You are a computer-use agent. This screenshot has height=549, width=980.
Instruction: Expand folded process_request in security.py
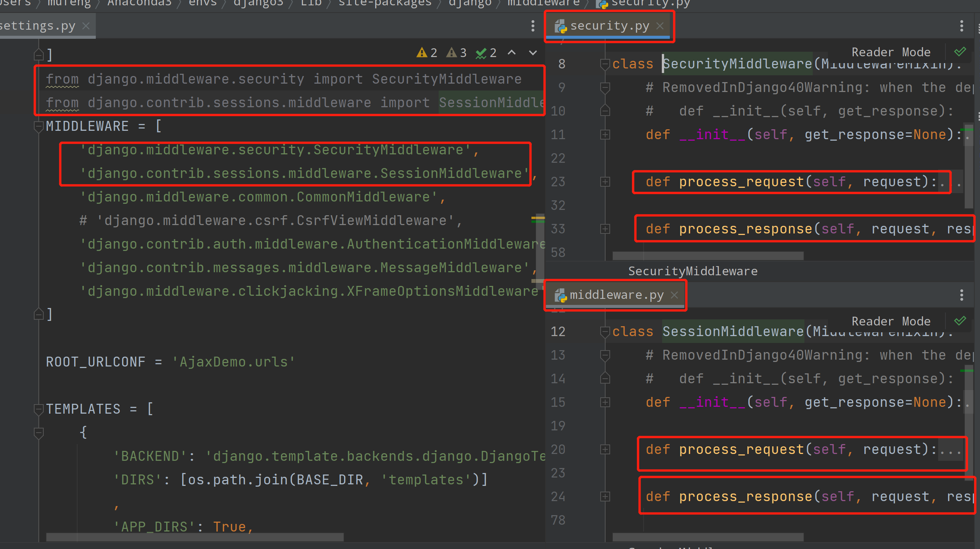click(x=605, y=182)
